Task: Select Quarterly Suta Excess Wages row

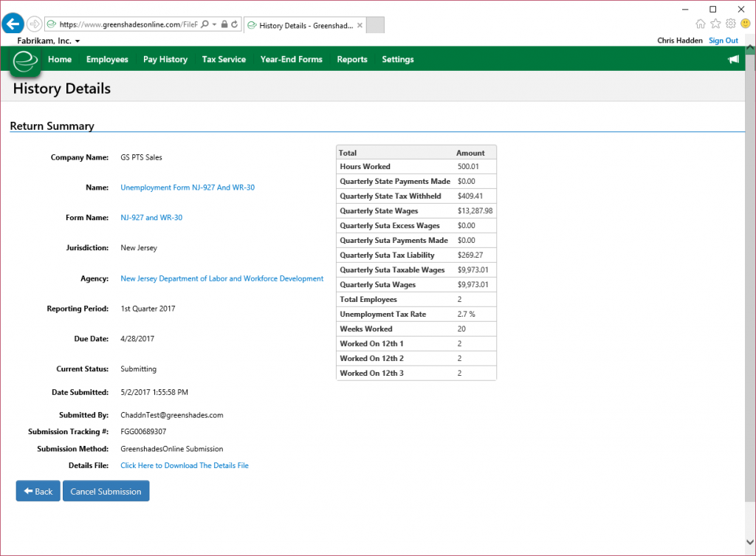Action: pyautogui.click(x=416, y=225)
